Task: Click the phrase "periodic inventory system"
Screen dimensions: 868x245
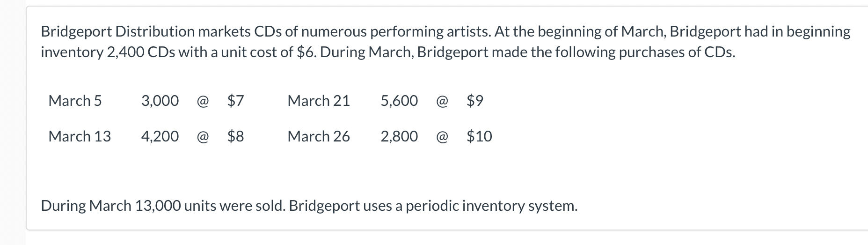Action: point(490,206)
